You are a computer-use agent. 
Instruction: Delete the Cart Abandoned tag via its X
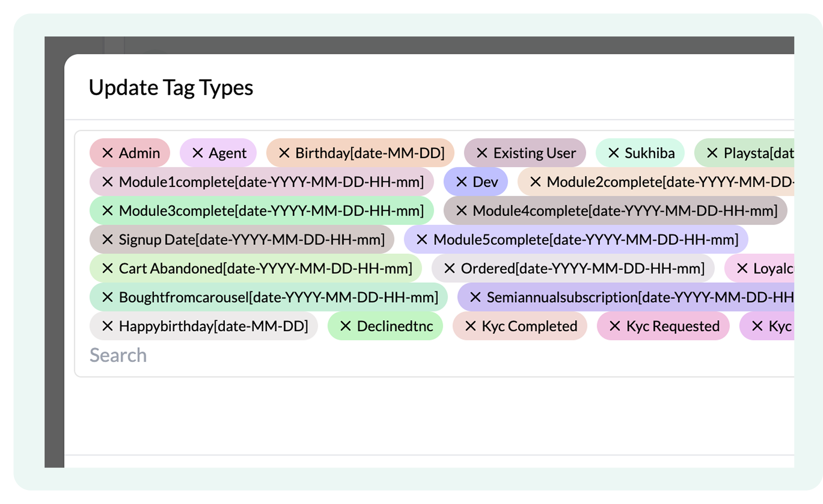(107, 269)
